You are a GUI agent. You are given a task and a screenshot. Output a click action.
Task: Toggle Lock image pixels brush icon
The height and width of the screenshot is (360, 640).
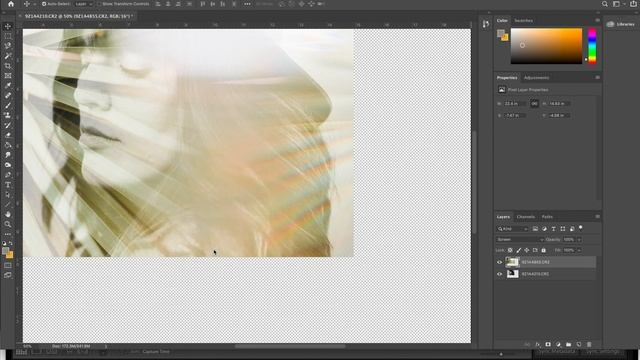(x=518, y=250)
